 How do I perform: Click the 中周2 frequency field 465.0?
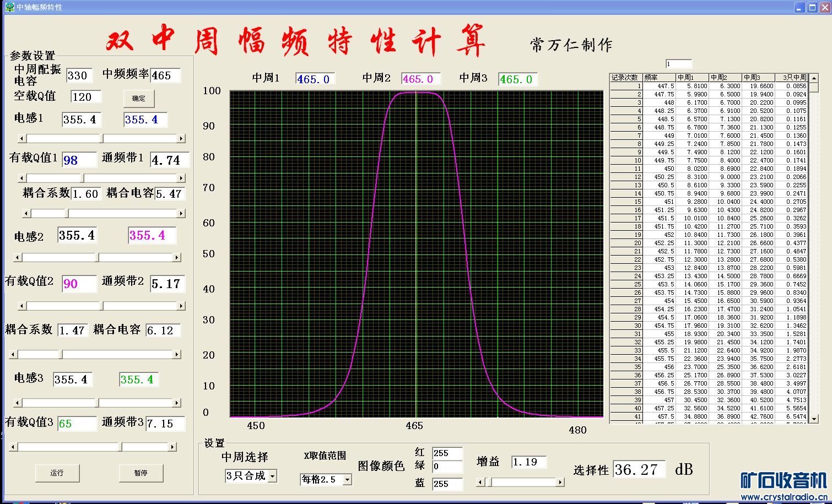click(421, 79)
